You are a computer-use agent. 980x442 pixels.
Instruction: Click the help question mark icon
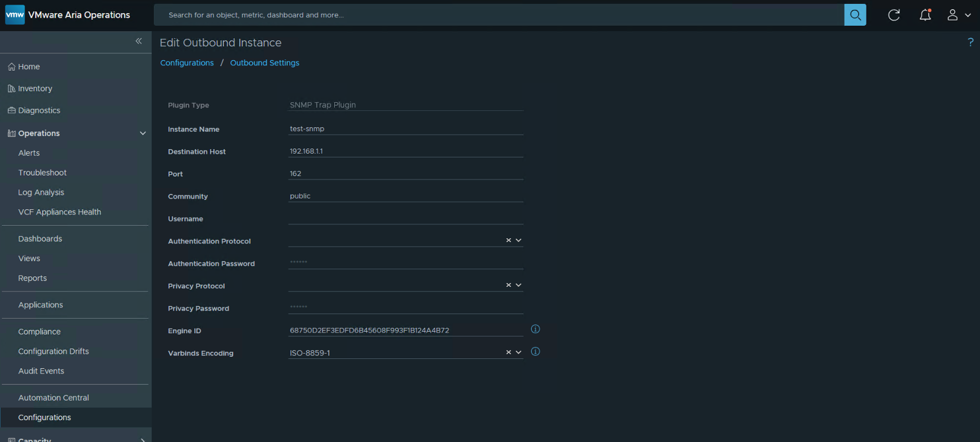pos(970,42)
